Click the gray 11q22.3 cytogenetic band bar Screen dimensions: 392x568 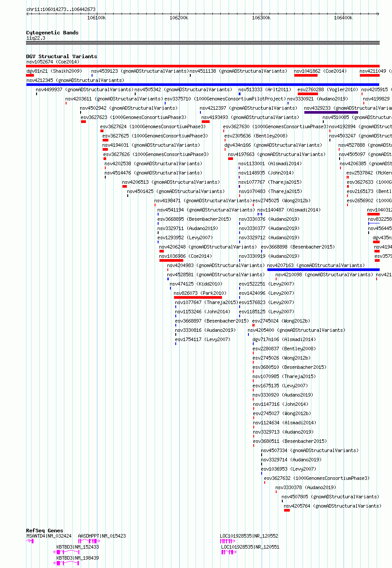203,43
